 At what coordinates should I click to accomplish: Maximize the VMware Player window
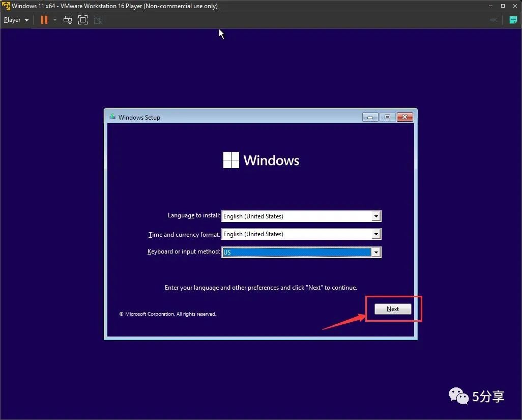tap(503, 6)
